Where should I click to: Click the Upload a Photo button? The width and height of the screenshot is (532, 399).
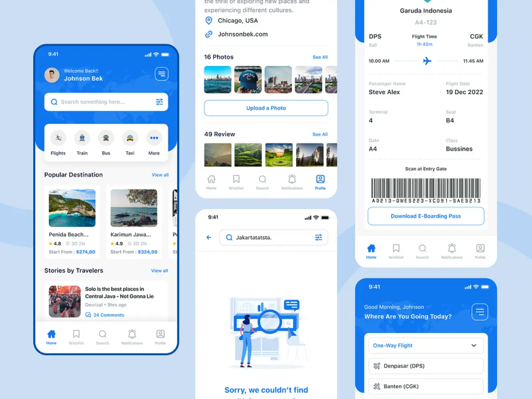pyautogui.click(x=266, y=108)
